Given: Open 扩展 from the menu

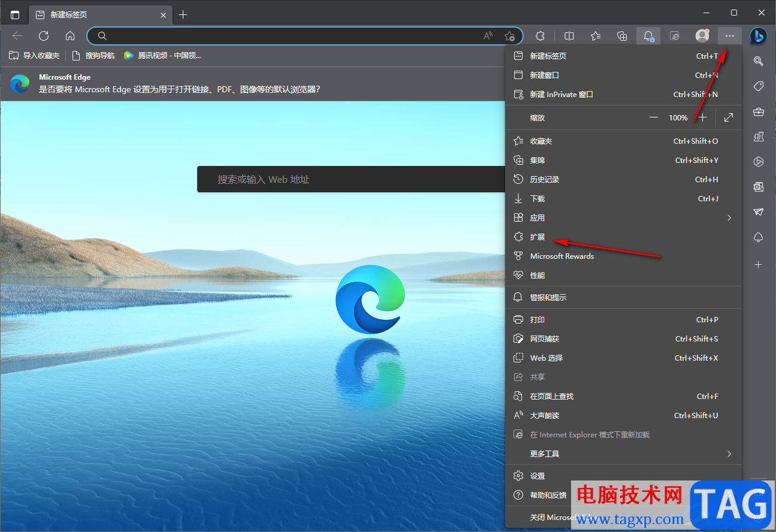Looking at the screenshot, I should tap(624, 237).
